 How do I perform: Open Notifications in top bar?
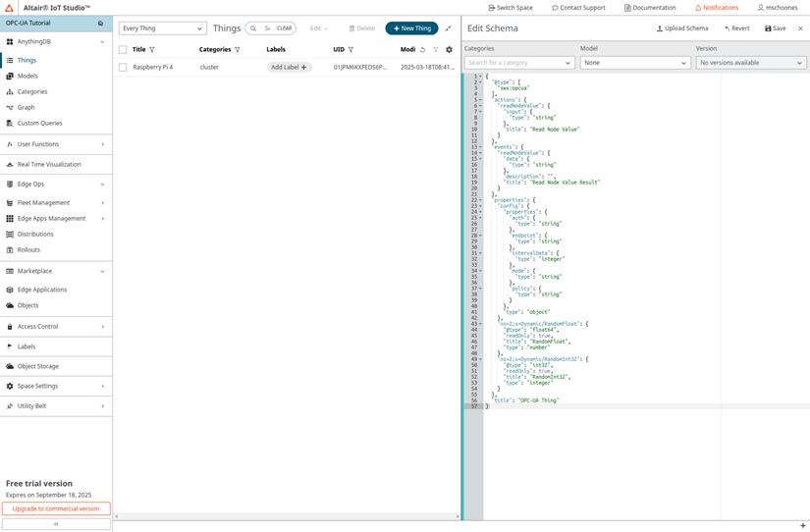pos(717,8)
